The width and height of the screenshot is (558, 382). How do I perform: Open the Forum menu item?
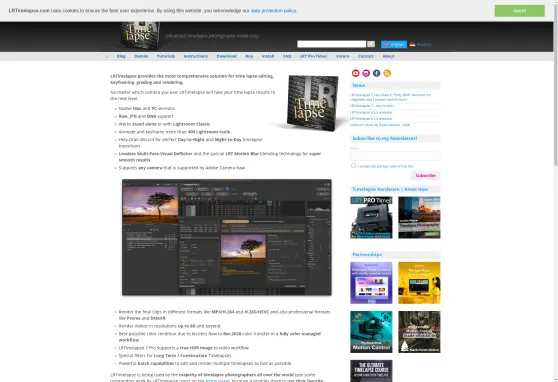pos(342,56)
